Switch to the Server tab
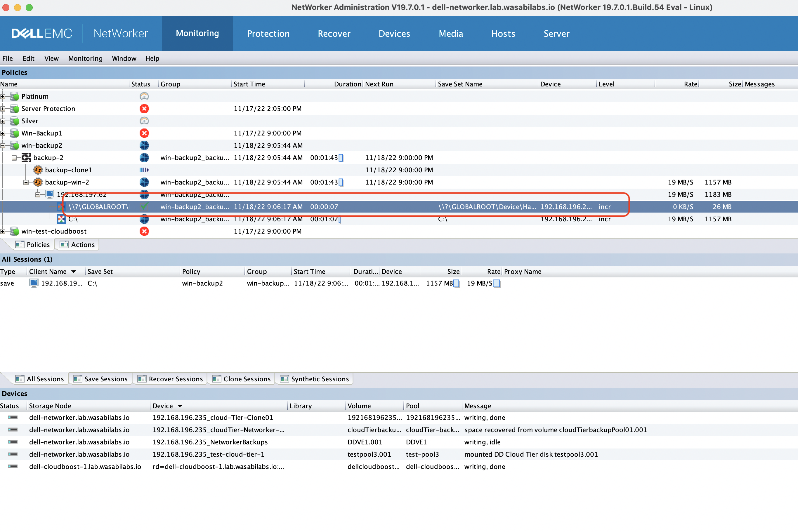Viewport: 798px width, 532px height. (556, 34)
